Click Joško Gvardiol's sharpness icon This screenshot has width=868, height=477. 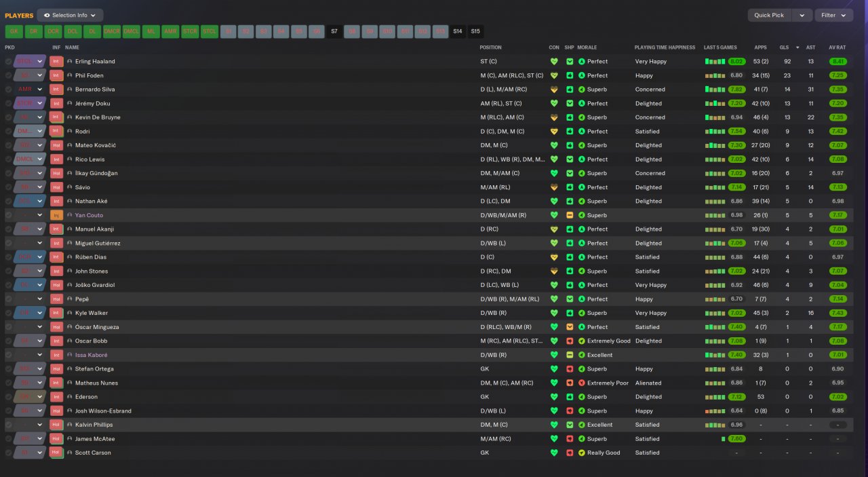[x=570, y=285]
